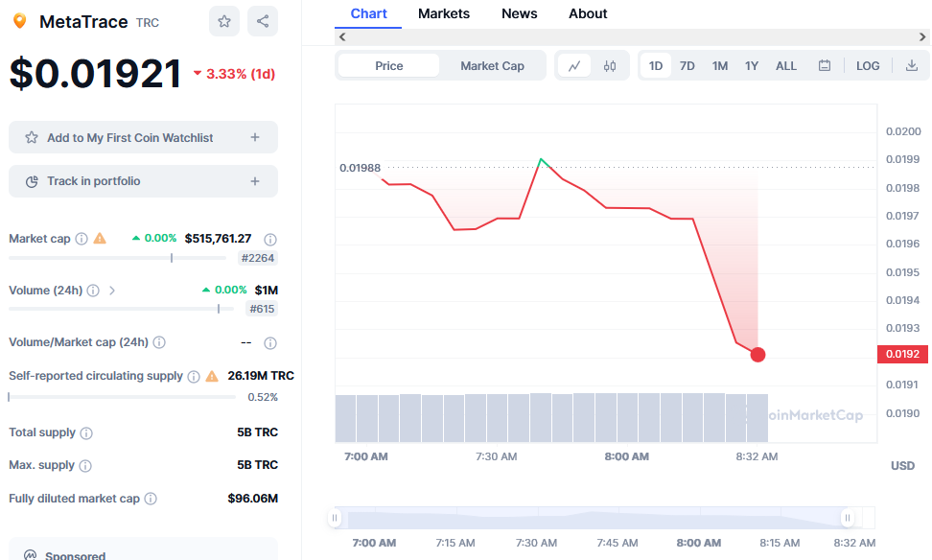Click the red current price dot on chart
The width and height of the screenshot is (932, 560).
757,355
